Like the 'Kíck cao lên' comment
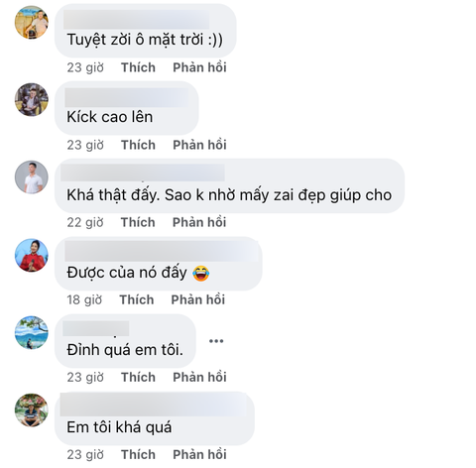Viewport: 476px width, 468px height. tap(138, 145)
